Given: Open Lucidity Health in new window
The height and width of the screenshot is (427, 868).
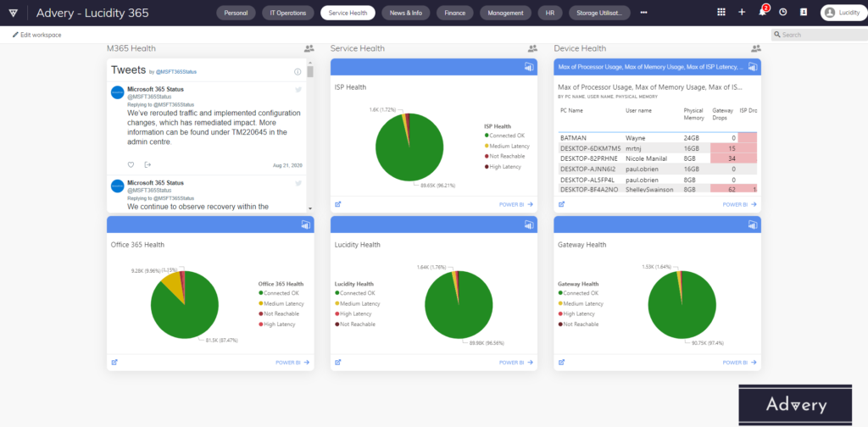Looking at the screenshot, I should coord(337,363).
